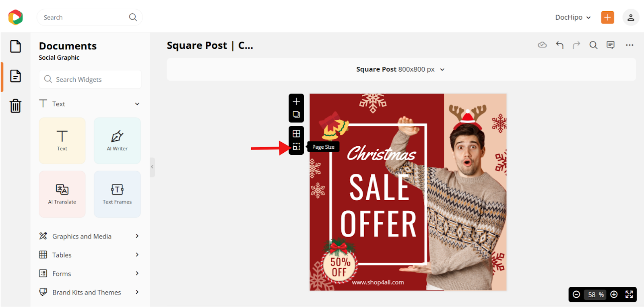Click the orange plus create button
This screenshot has height=307, width=644.
(607, 17)
